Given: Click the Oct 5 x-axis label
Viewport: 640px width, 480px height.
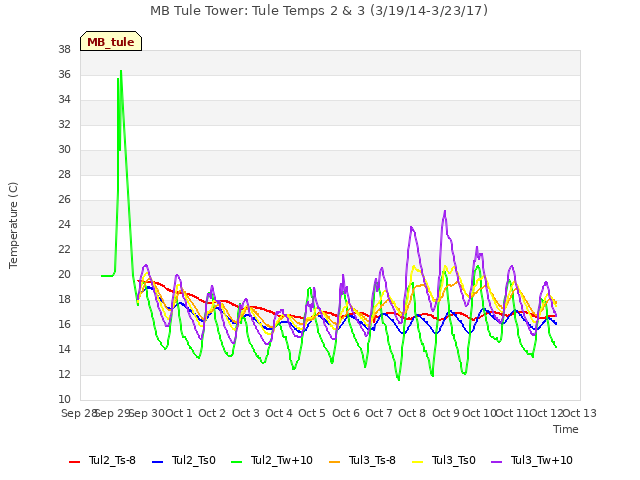Looking at the screenshot, I should pos(312,413).
